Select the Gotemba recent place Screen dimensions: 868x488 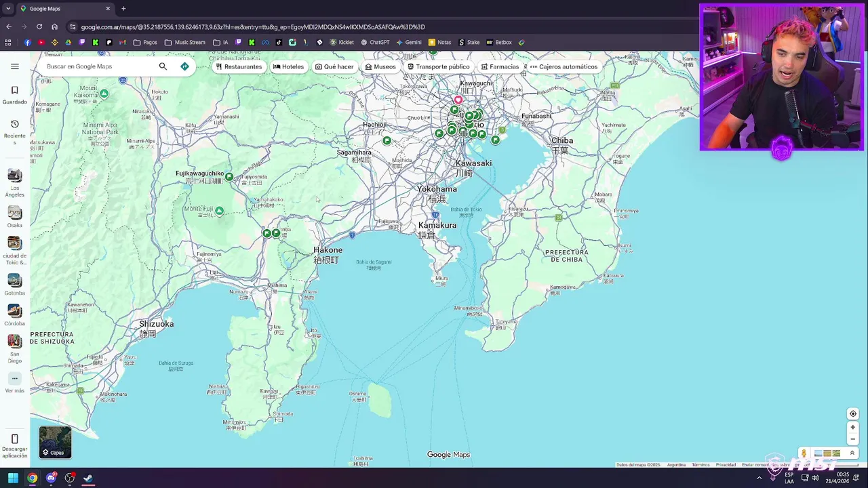[15, 285]
